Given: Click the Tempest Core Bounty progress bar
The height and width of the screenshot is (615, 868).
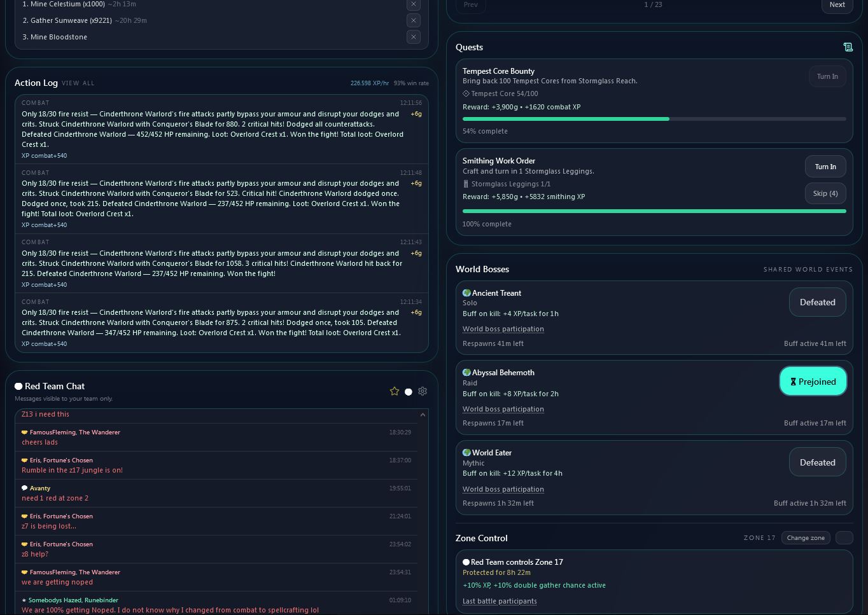Looking at the screenshot, I should (x=654, y=119).
